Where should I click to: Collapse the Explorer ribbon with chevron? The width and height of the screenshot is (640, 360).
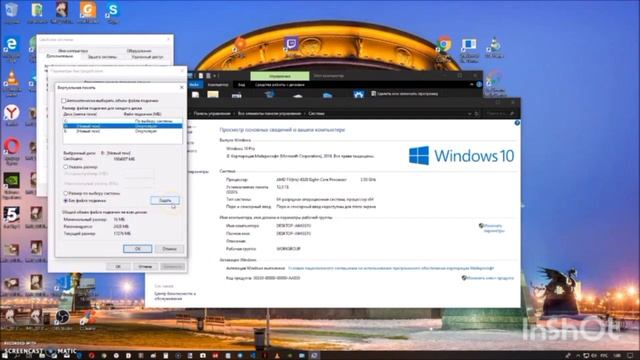pos(471,84)
